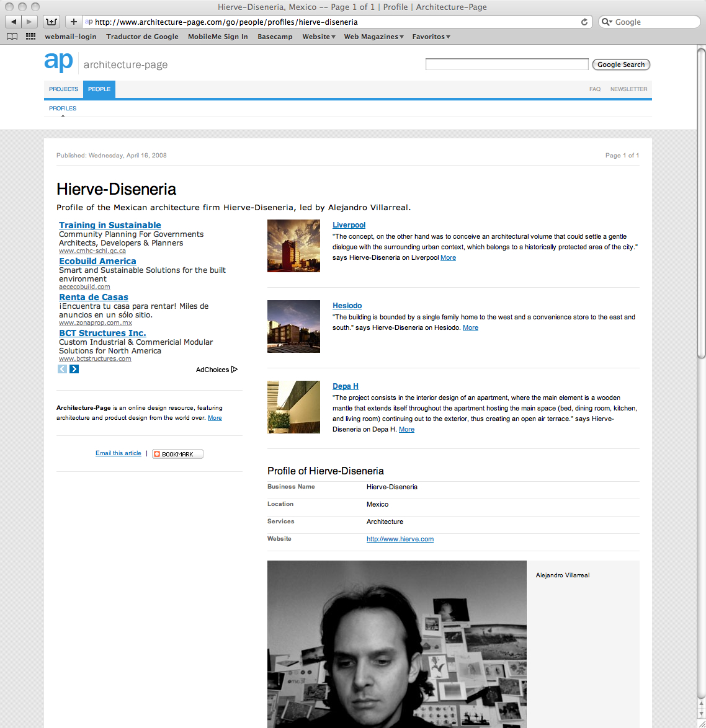706x728 pixels.
Task: Click the Depa H terrace thumbnail
Action: click(293, 407)
